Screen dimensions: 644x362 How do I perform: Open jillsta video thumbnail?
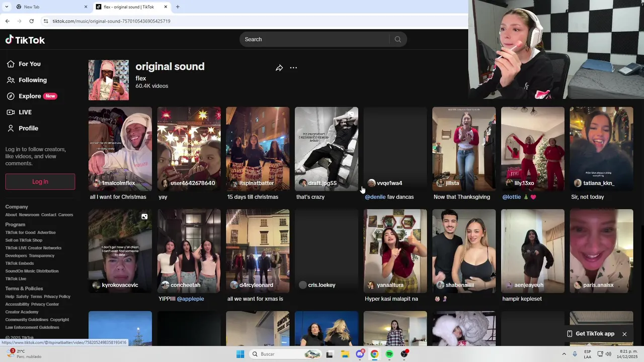click(x=464, y=149)
